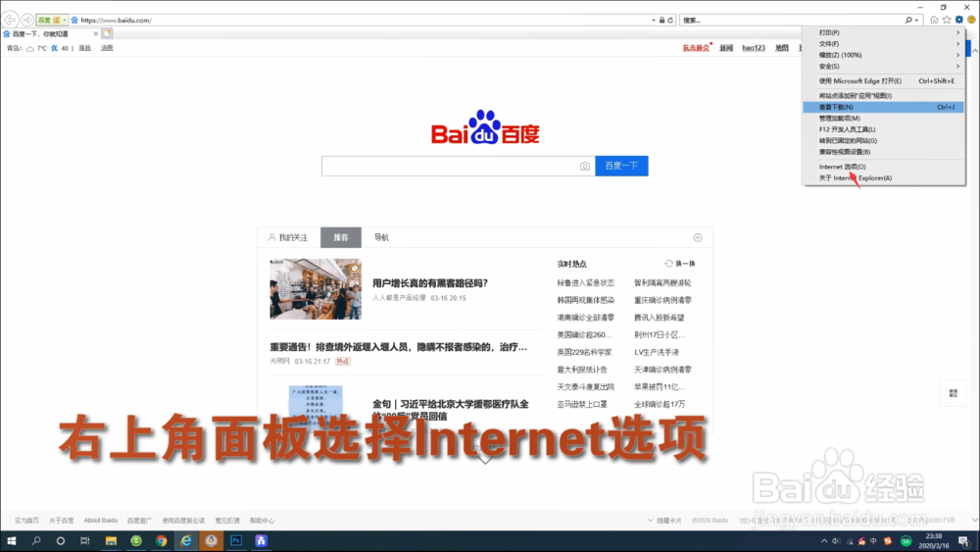980x552 pixels.
Task: Open the taskbar search magnifier
Action: pyautogui.click(x=36, y=541)
